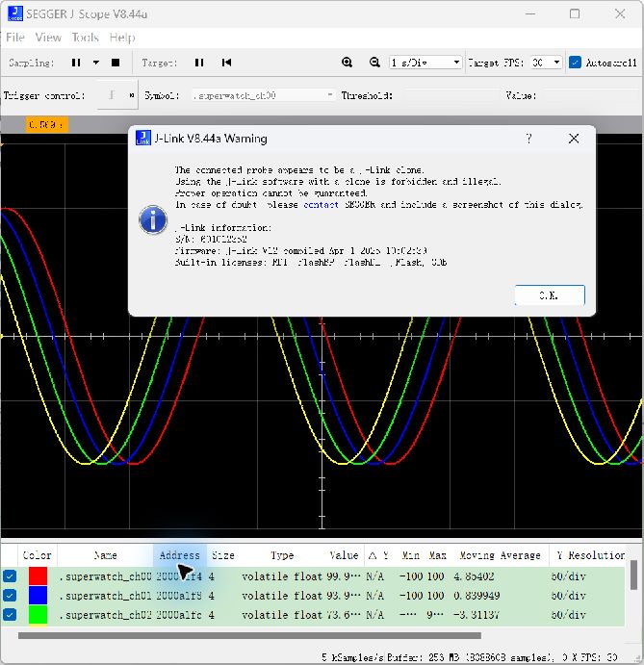Expand the trigger control mode arrow

point(132,95)
